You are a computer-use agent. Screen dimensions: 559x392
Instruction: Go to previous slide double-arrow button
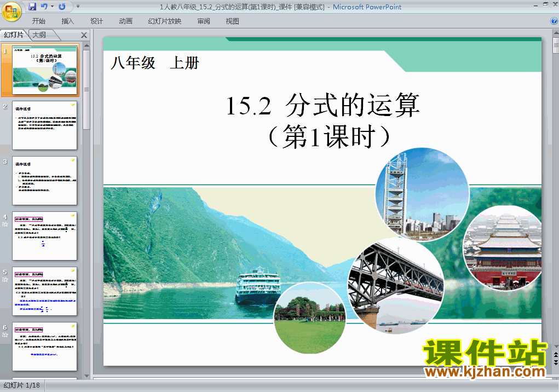click(556, 355)
